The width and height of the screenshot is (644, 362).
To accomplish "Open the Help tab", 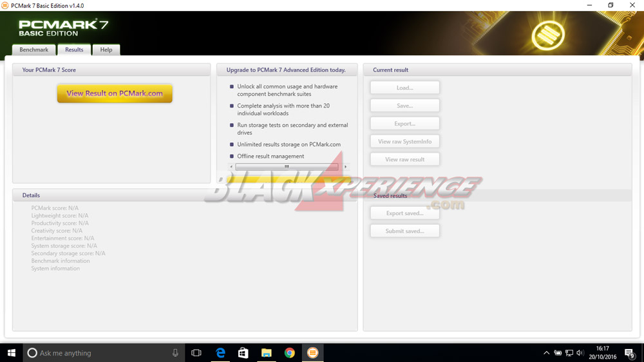I will [x=106, y=50].
